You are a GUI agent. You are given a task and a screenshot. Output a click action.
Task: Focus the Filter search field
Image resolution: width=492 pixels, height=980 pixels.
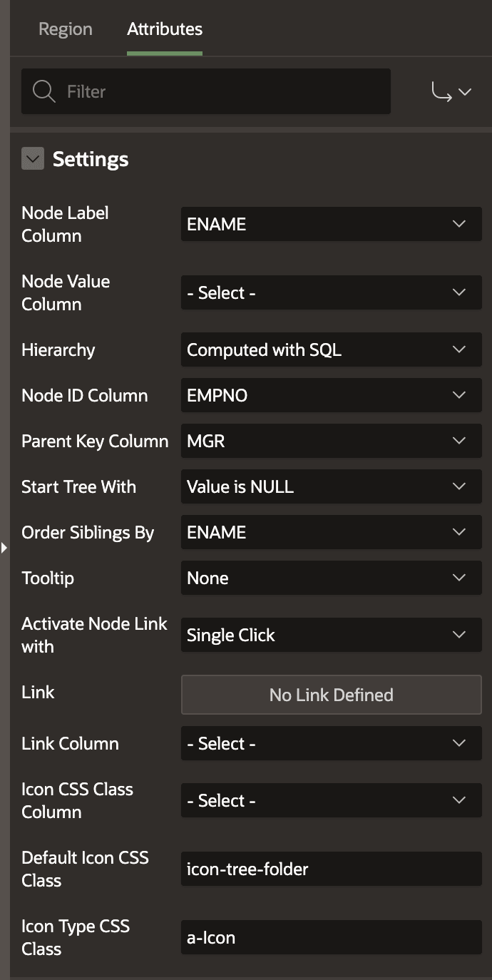(x=206, y=91)
